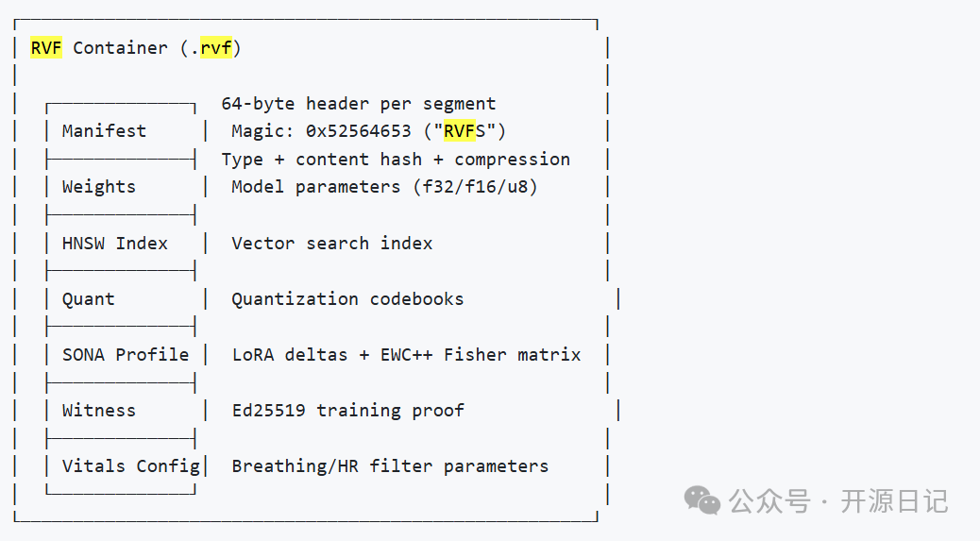Select the Manifest segment box
The height and width of the screenshot is (541, 980).
tap(104, 131)
